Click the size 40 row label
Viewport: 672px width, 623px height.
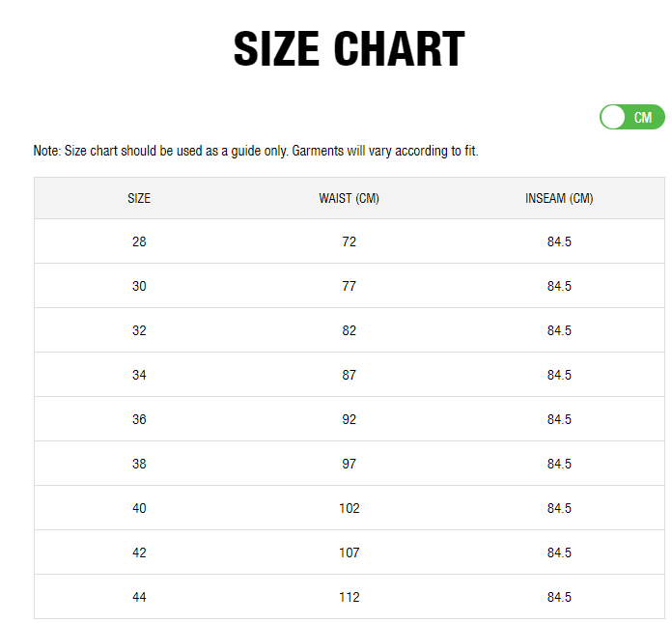[x=139, y=508]
